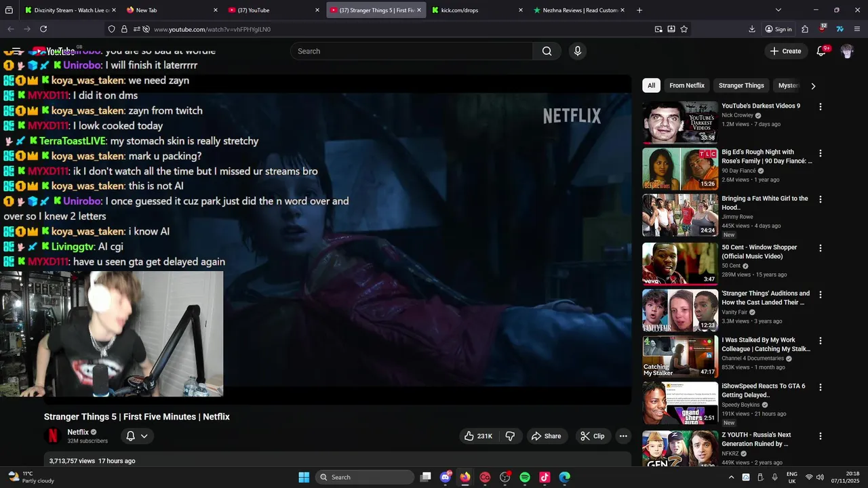
Task: Click the YouTube search input field
Action: coord(412,51)
